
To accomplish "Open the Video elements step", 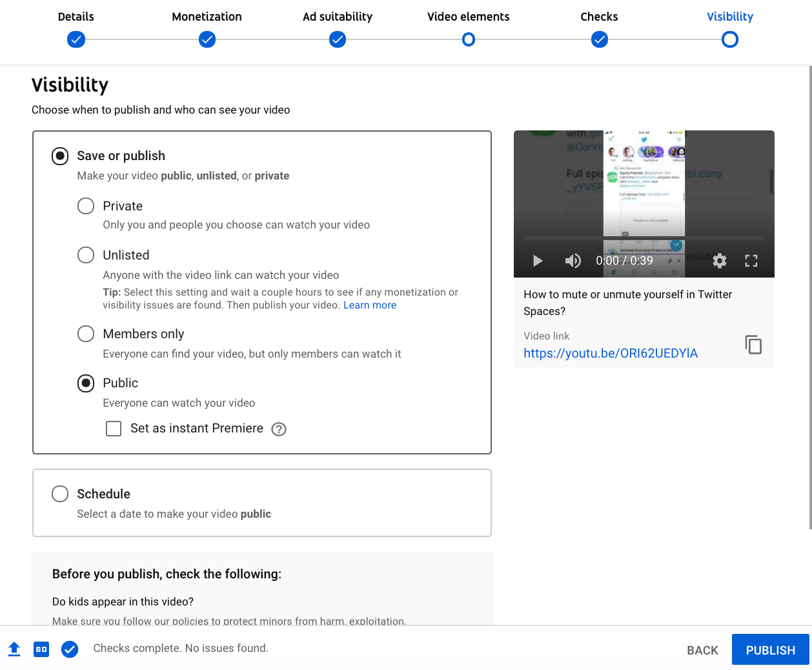I will (x=469, y=39).
